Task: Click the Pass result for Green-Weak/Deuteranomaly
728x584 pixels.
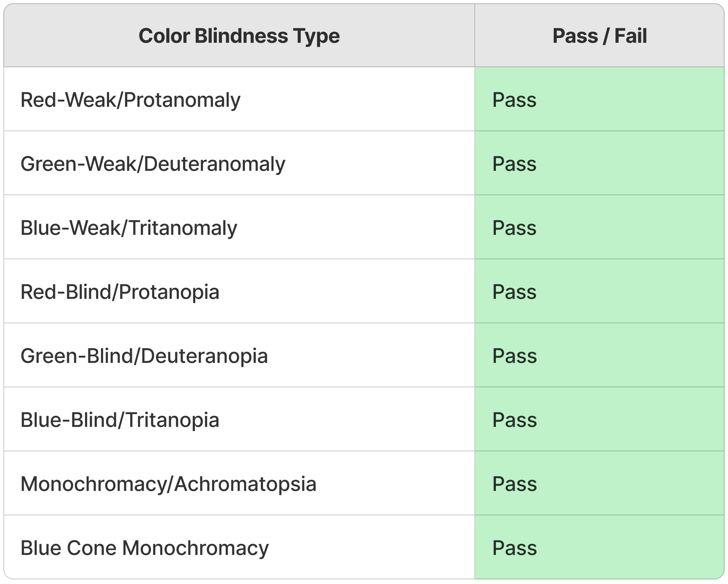Action: 514,164
